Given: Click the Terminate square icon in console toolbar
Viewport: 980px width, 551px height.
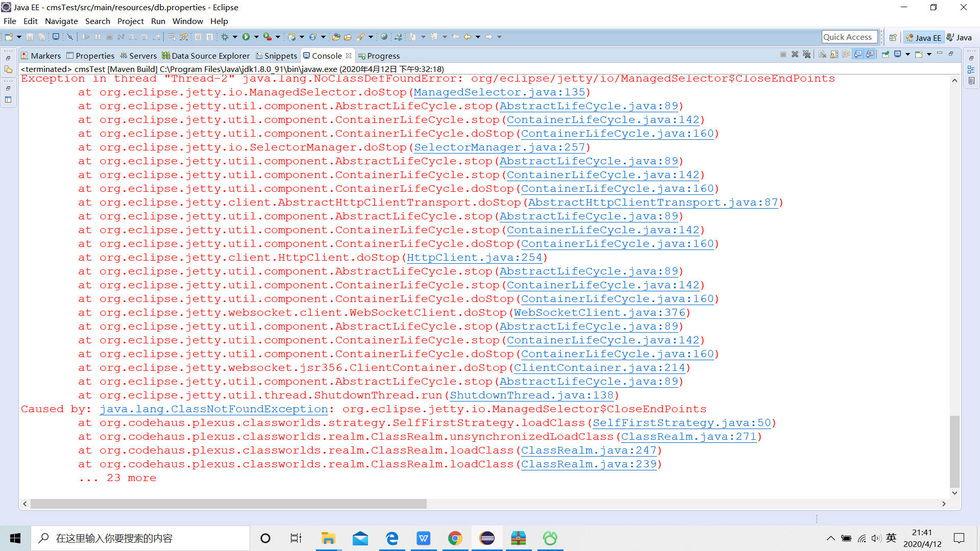Looking at the screenshot, I should 783,54.
